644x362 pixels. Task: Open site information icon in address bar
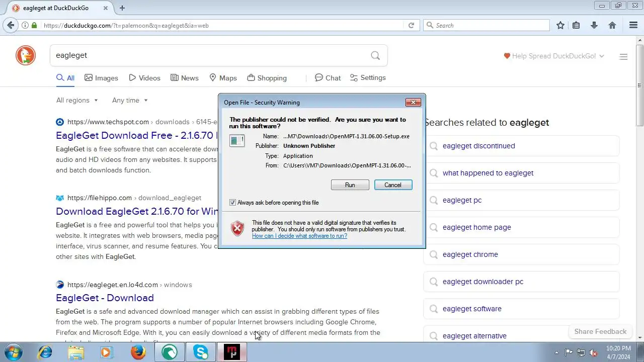[25, 25]
